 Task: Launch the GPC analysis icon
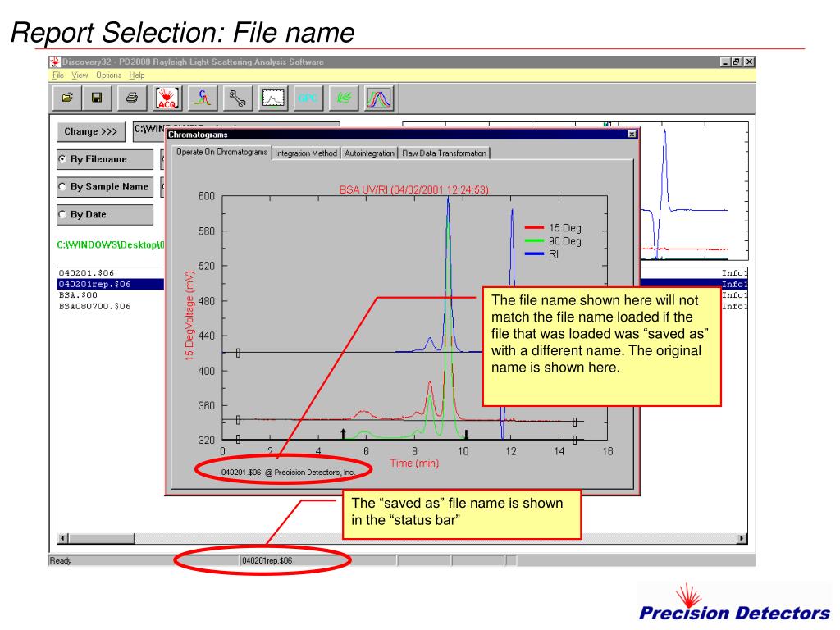point(308,98)
